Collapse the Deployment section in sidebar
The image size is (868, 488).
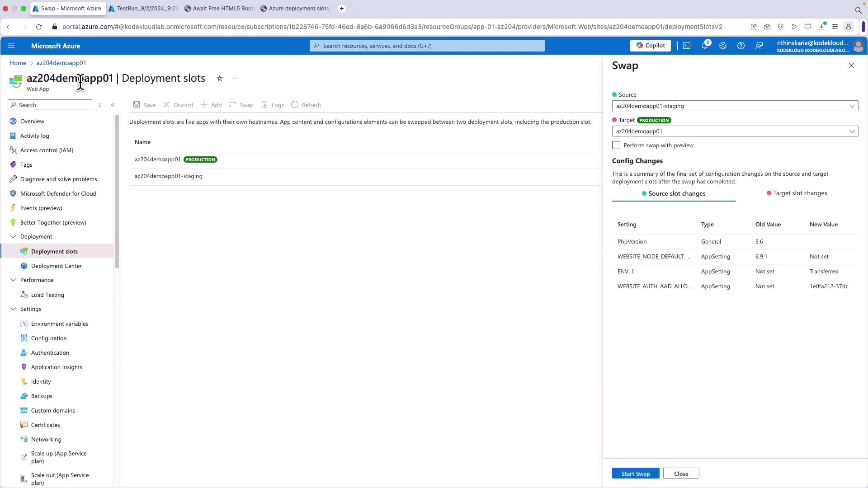click(13, 237)
